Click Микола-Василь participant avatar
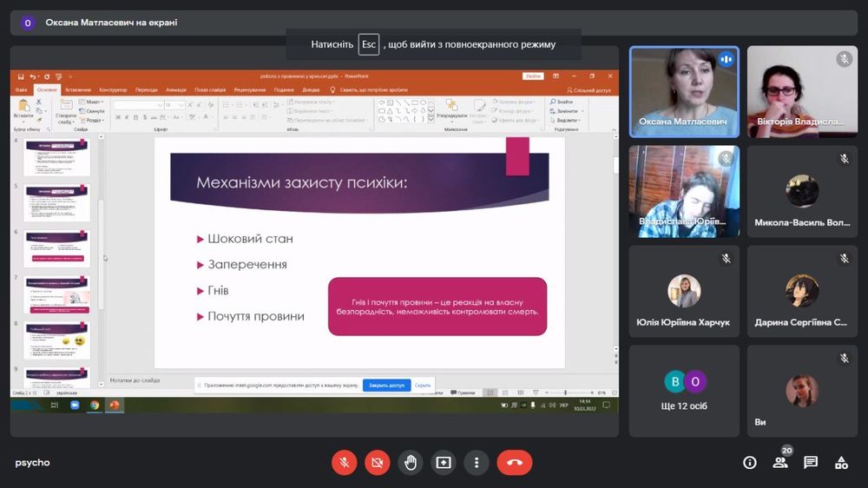The height and width of the screenshot is (488, 868). [801, 190]
